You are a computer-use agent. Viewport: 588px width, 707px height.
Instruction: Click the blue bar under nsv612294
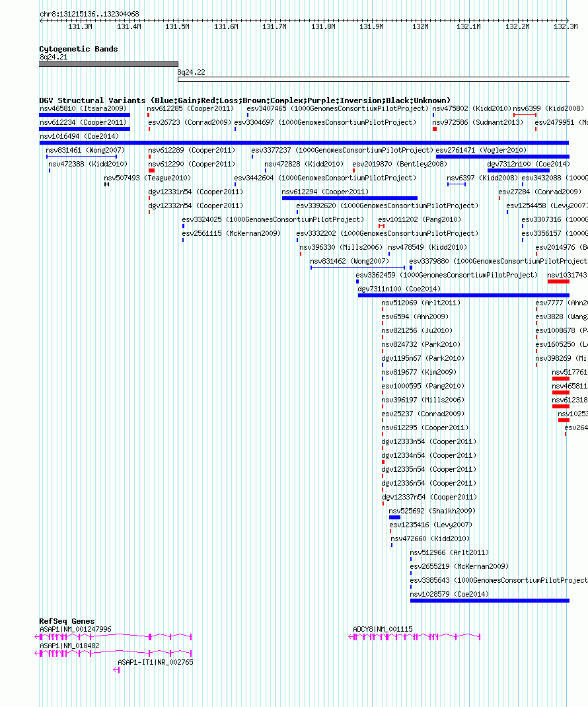(x=349, y=198)
